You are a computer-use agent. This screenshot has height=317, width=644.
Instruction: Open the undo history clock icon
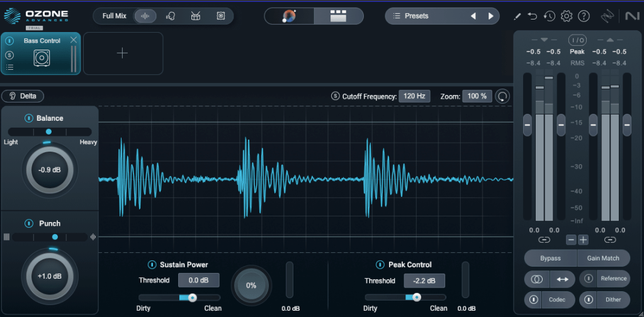pos(549,16)
